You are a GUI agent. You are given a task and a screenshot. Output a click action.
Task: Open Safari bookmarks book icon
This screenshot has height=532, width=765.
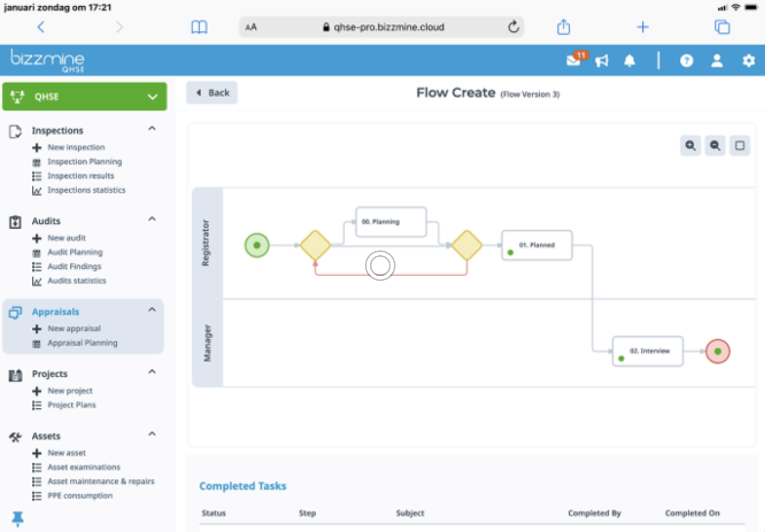click(199, 27)
